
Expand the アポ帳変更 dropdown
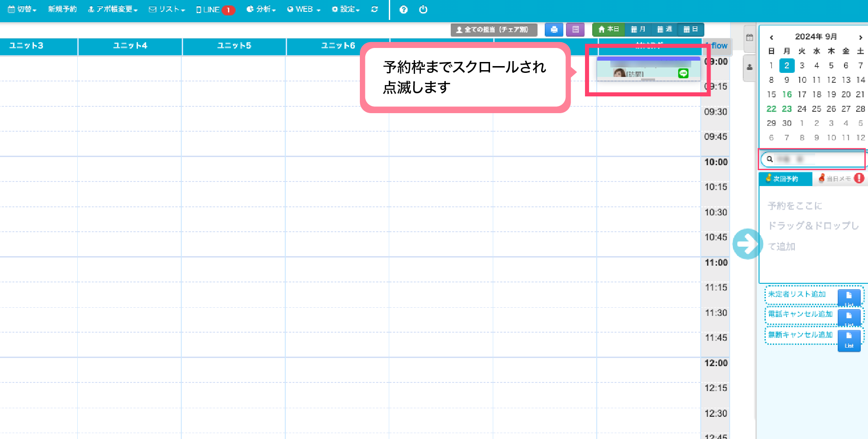coord(113,9)
